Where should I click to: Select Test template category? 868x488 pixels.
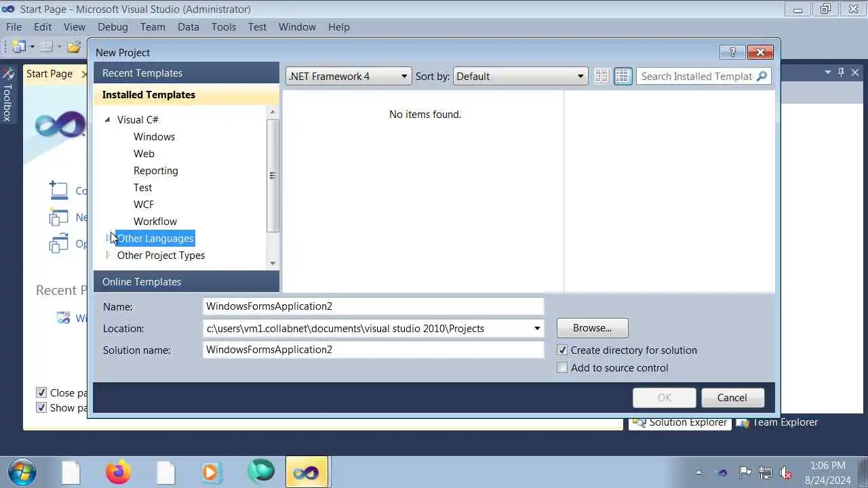(142, 187)
